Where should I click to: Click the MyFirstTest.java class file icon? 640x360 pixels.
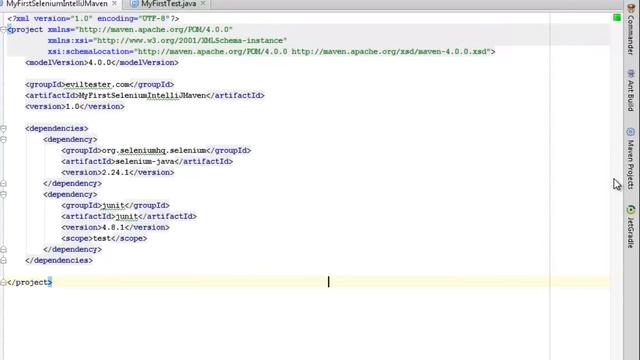(134, 4)
